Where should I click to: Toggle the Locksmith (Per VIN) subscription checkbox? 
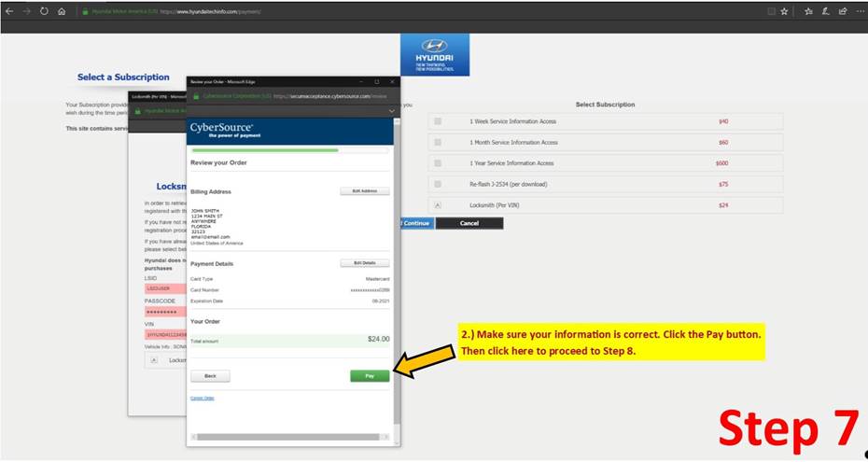(x=438, y=205)
